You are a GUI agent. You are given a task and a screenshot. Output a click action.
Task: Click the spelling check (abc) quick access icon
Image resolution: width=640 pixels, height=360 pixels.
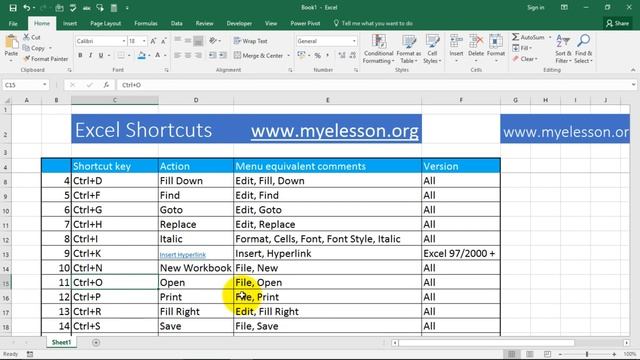coord(87,7)
